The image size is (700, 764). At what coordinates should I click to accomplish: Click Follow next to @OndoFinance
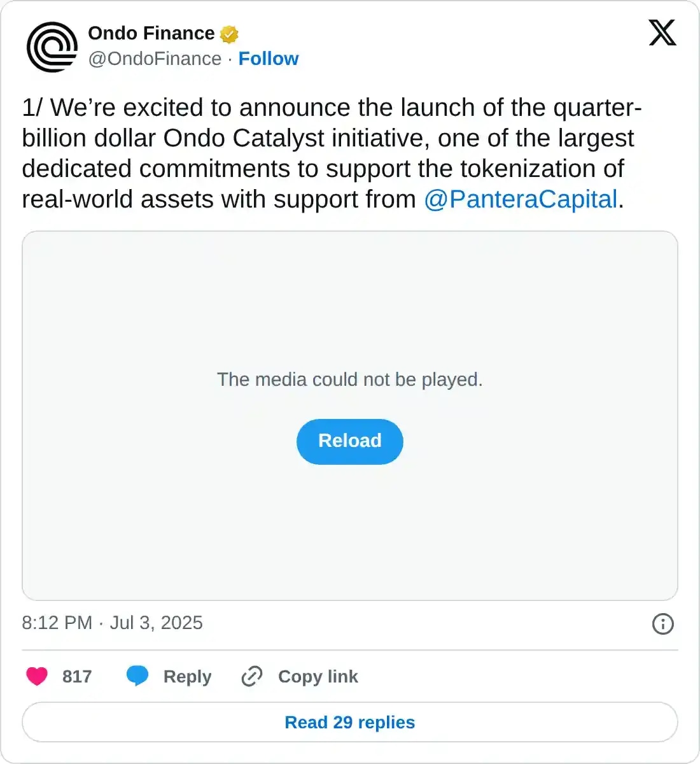(269, 59)
